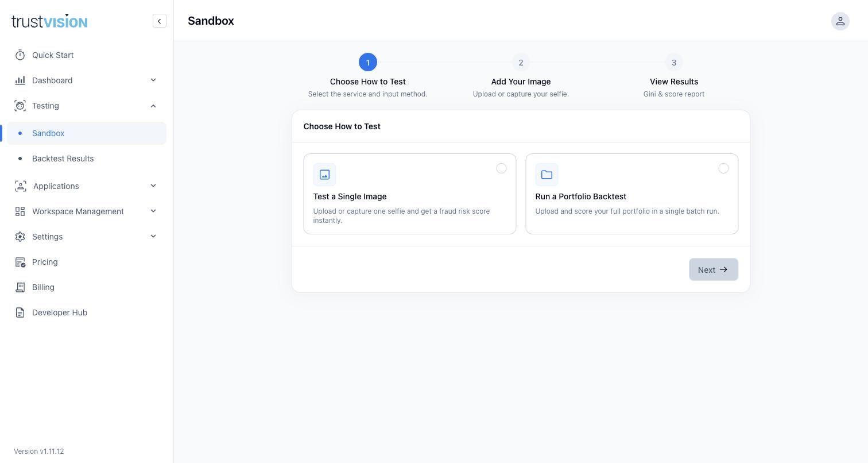The width and height of the screenshot is (868, 463).
Task: Expand the Applications menu chevron
Action: pos(153,186)
